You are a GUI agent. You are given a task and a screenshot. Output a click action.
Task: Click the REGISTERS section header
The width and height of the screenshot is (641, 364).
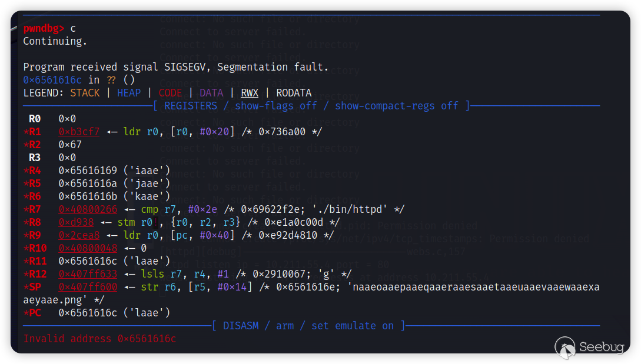coord(311,106)
